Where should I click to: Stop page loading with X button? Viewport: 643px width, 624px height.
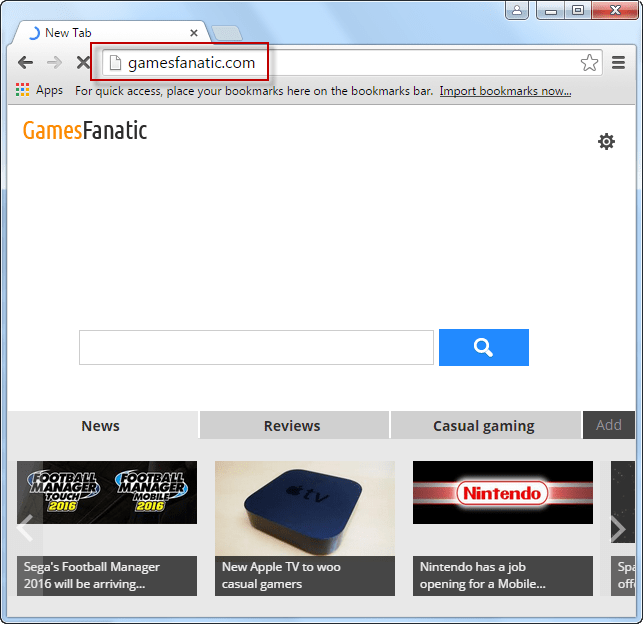[83, 63]
